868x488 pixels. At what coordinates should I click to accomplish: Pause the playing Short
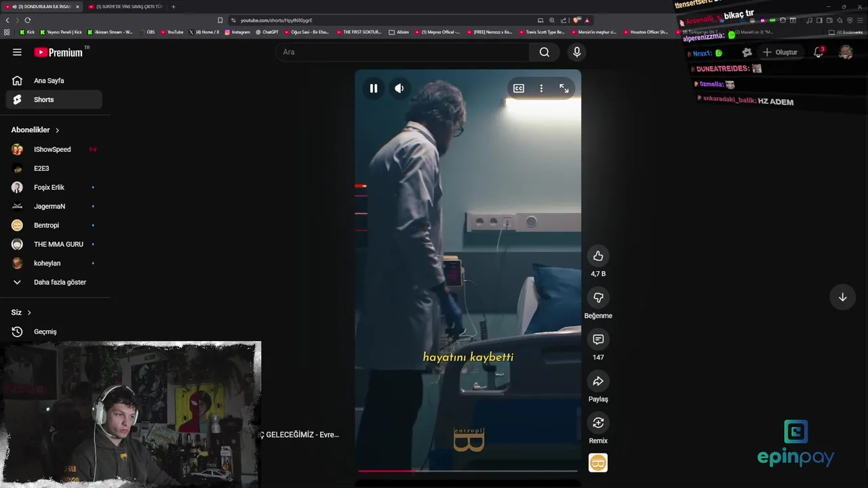click(x=374, y=88)
